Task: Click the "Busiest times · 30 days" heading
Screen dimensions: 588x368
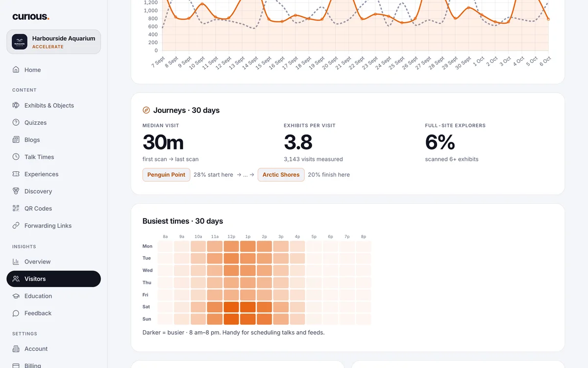Action: [183, 221]
